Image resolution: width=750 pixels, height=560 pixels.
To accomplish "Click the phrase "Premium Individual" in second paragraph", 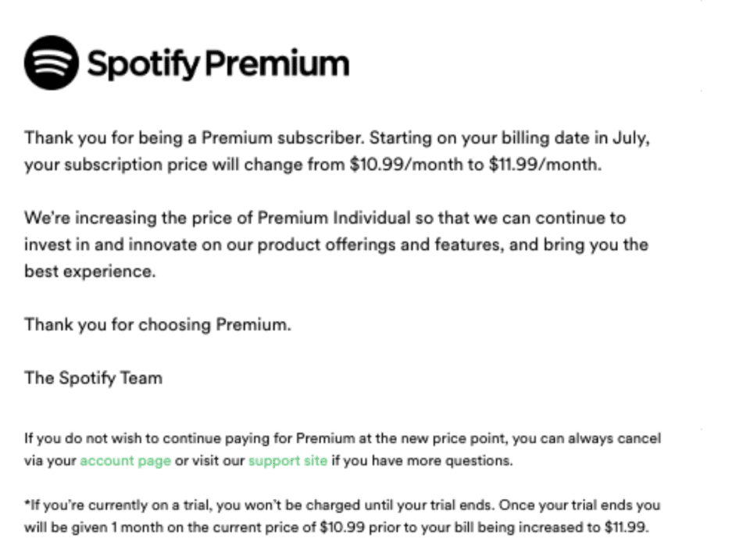I will point(334,218).
